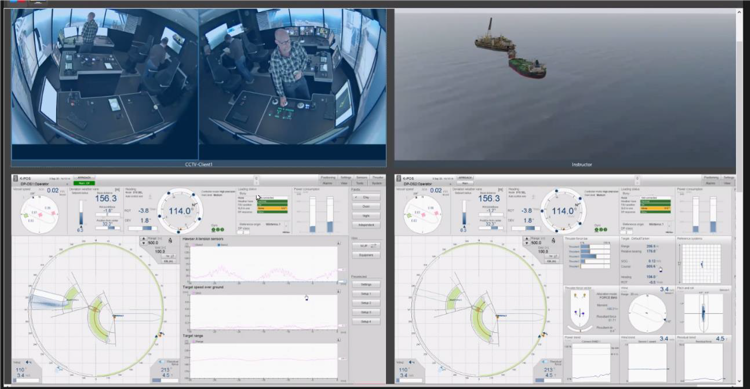Toggle the blue Hawser A tension legend checkbox

pyautogui.click(x=220, y=245)
